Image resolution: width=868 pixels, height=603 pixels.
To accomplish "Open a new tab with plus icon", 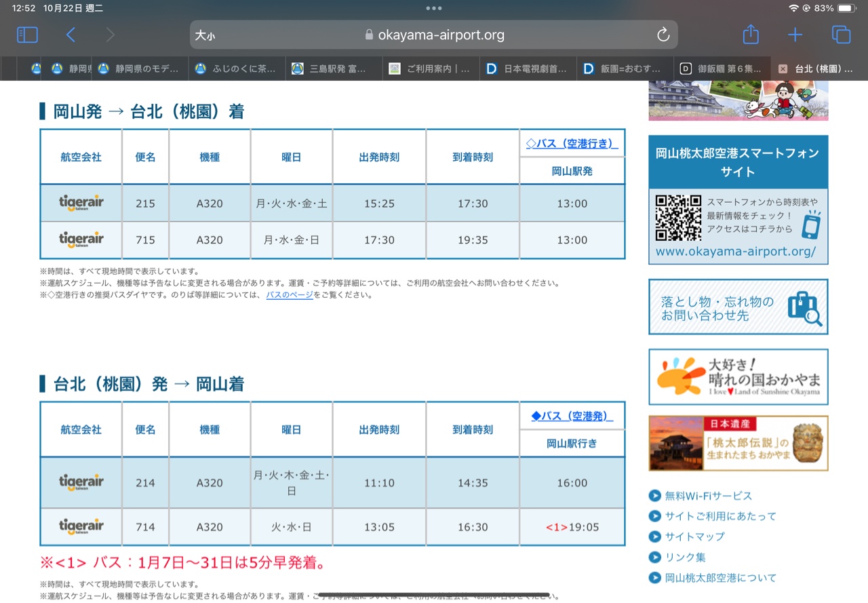I will (795, 35).
